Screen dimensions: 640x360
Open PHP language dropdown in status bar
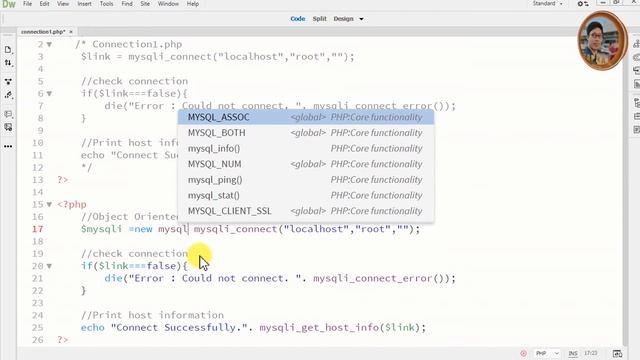point(547,353)
